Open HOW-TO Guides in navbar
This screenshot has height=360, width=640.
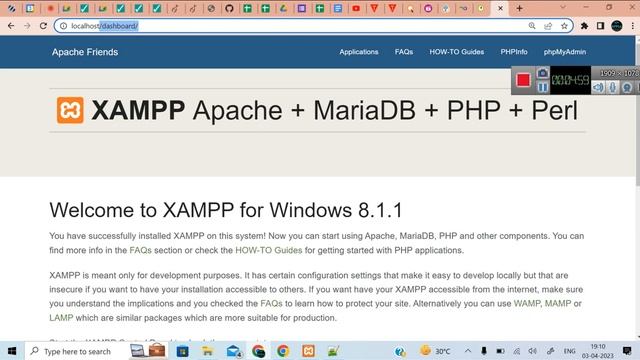pyautogui.click(x=457, y=52)
